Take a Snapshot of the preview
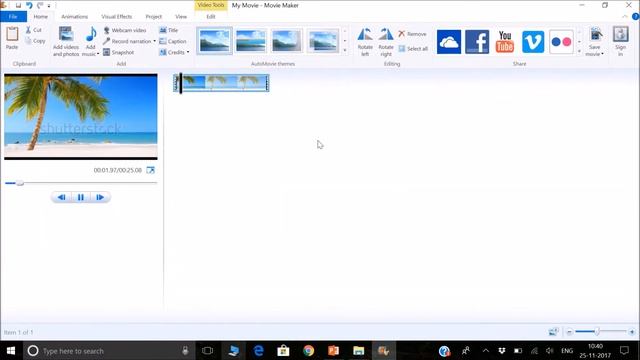This screenshot has width=640, height=360. [118, 52]
